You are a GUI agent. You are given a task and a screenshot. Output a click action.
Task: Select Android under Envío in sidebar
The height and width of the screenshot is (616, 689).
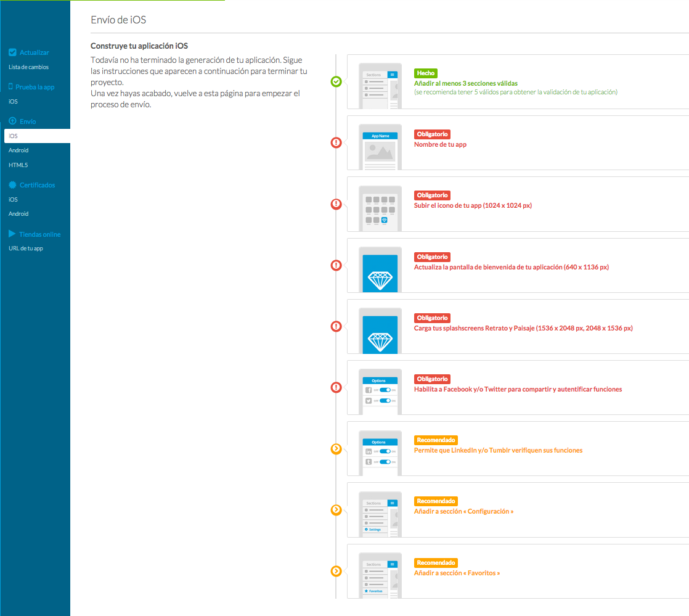click(x=18, y=150)
